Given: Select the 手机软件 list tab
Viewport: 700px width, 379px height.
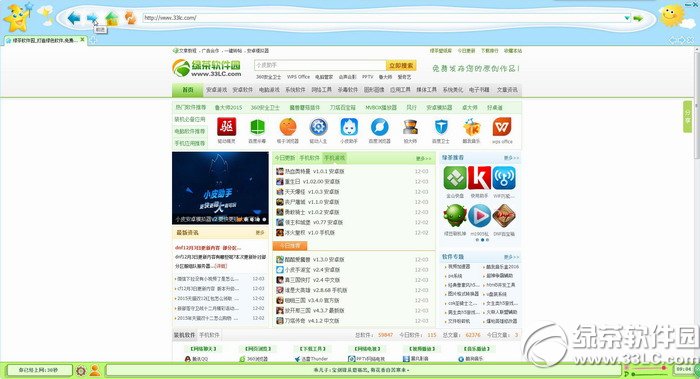Looking at the screenshot, I should click(x=309, y=158).
